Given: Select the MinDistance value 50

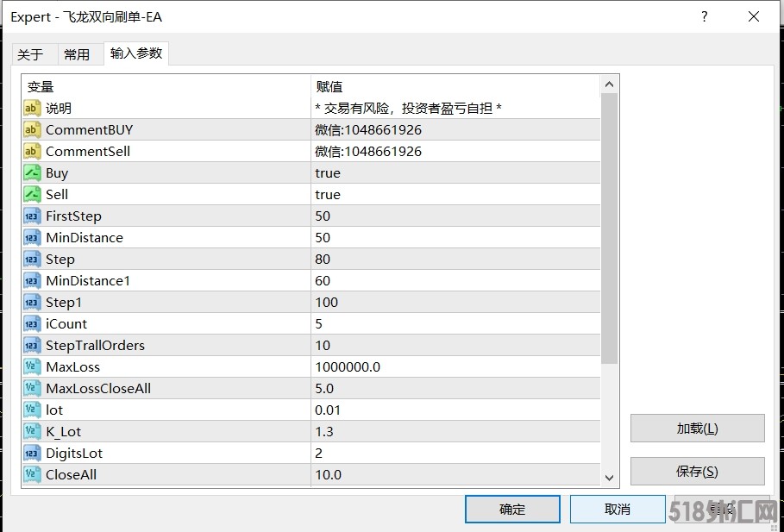Looking at the screenshot, I should (455, 237).
